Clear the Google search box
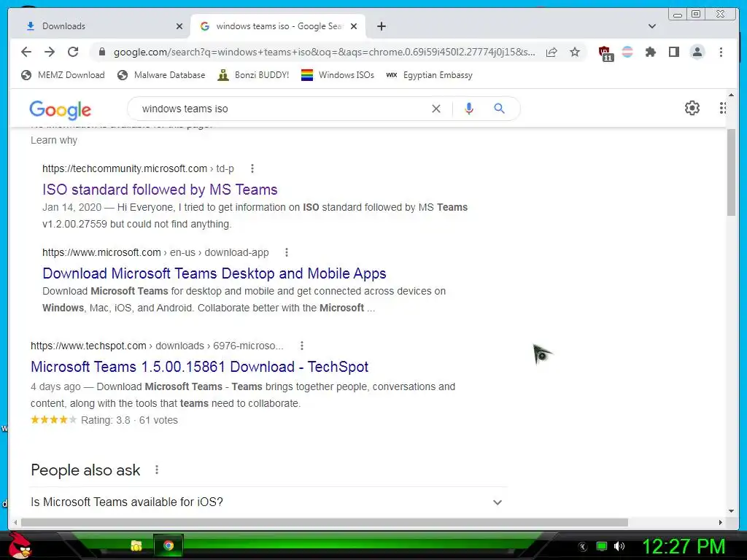 tap(436, 109)
